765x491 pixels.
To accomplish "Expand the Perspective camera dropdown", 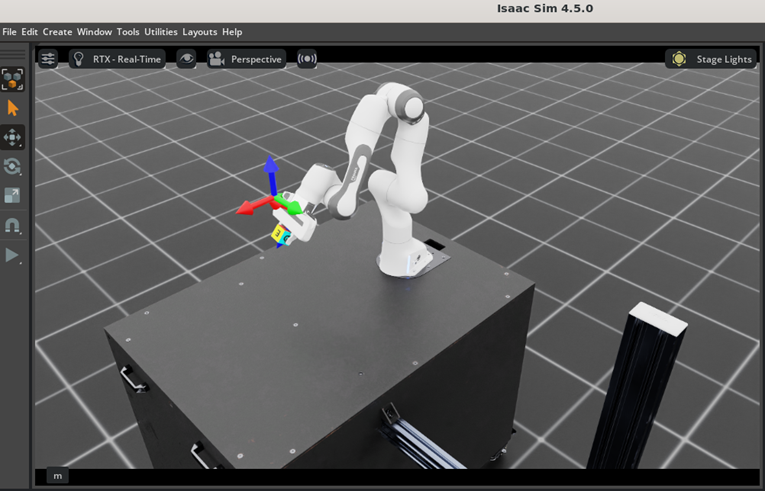I will tap(246, 59).
